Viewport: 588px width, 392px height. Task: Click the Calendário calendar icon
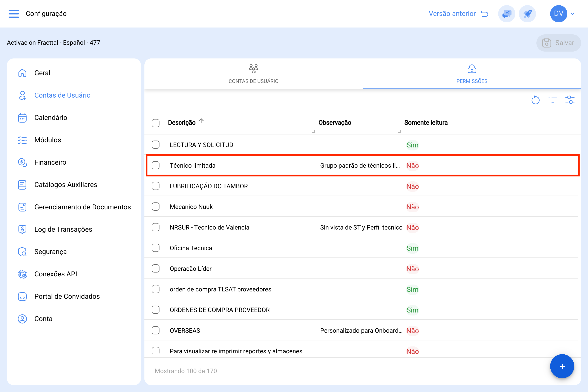tap(22, 118)
